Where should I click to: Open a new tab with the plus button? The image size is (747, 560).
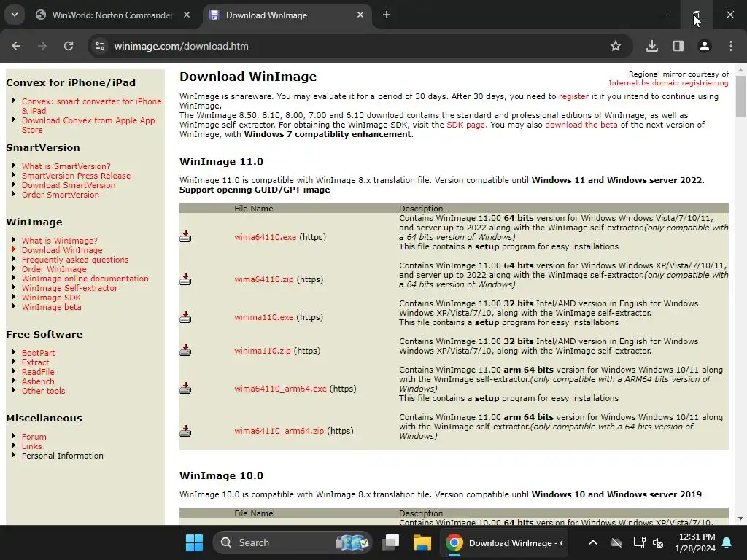(387, 15)
